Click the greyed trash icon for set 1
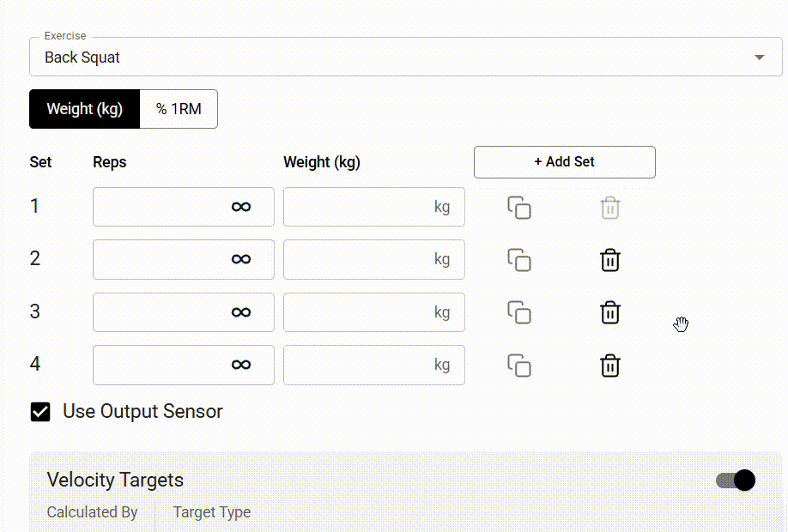 tap(610, 208)
